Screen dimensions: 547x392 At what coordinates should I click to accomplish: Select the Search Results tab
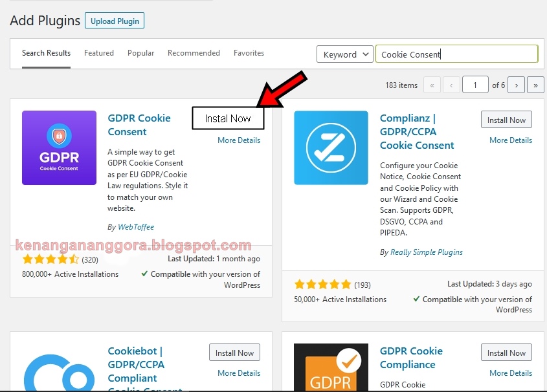click(x=46, y=53)
